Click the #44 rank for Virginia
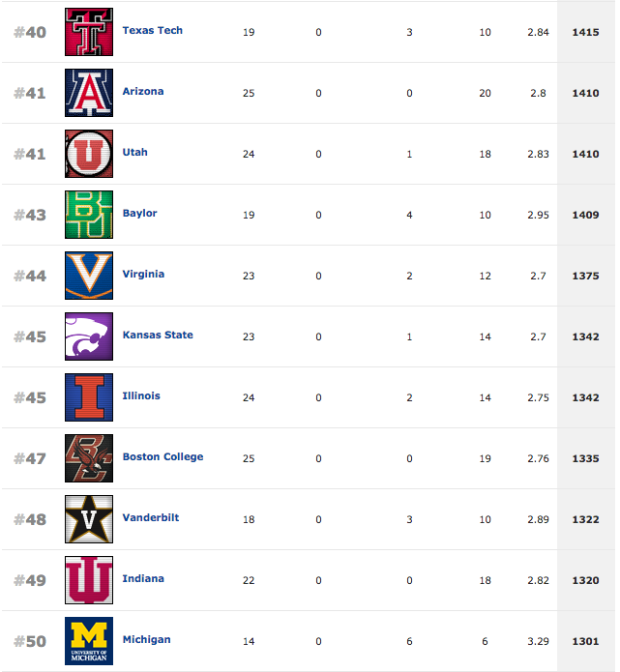The image size is (620, 672). tap(30, 277)
